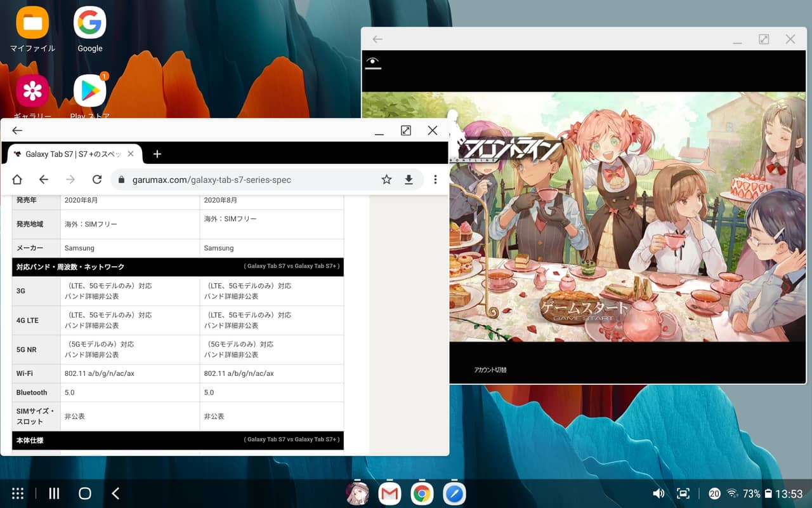Launch Chrome from the taskbar

(x=422, y=493)
